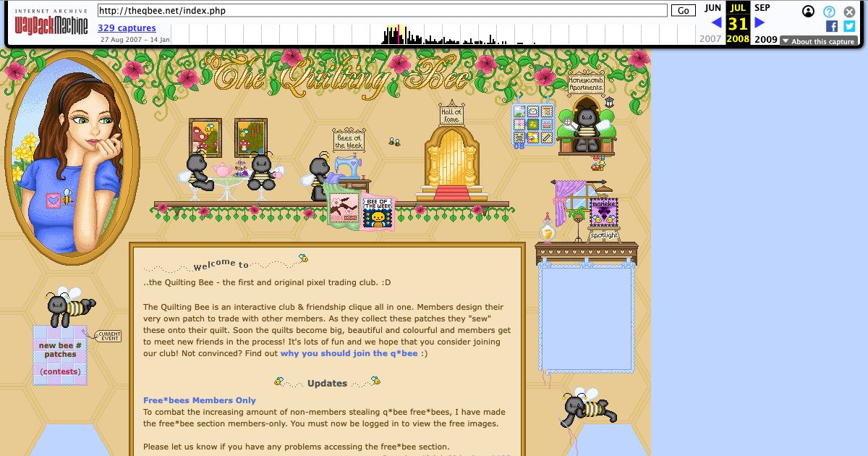The image size is (868, 456).
Task: Click the yellow duck icon in the navigation grid
Action: click(x=533, y=124)
